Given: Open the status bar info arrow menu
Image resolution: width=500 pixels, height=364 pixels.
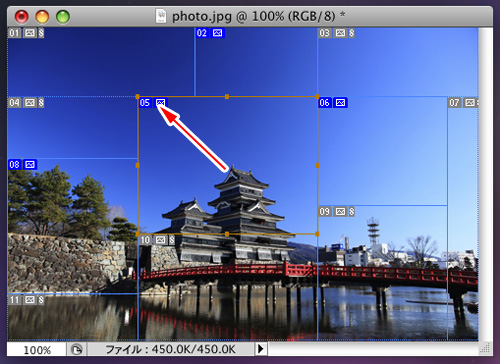Looking at the screenshot, I should (x=261, y=349).
